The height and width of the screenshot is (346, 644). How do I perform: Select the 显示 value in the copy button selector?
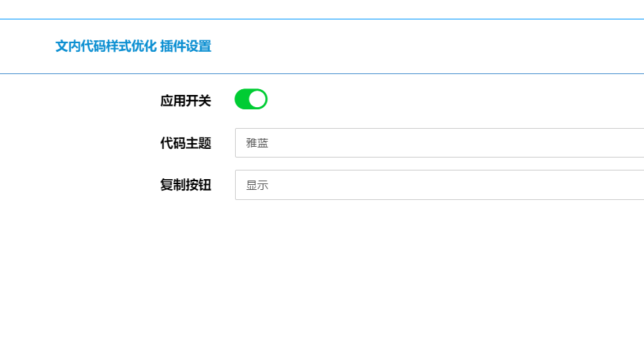click(257, 186)
